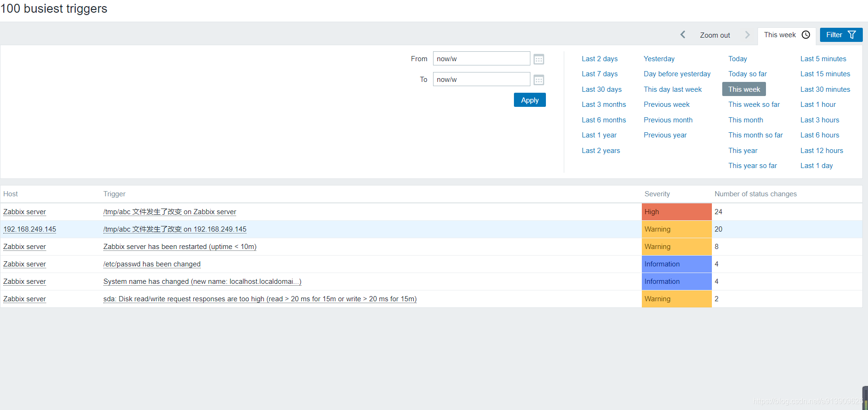868x410 pixels.
Task: Go to next time period arrow
Action: 747,35
